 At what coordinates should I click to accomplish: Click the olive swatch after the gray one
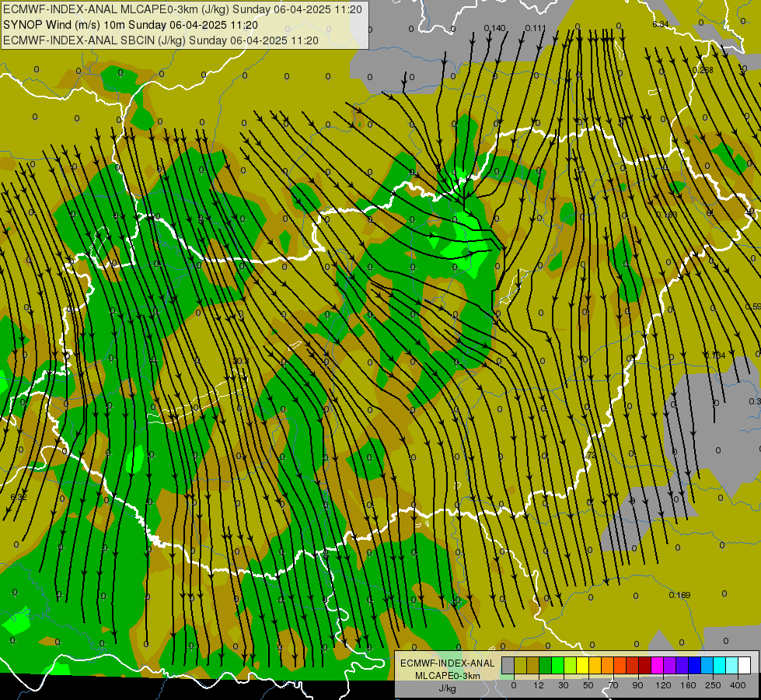(520, 665)
